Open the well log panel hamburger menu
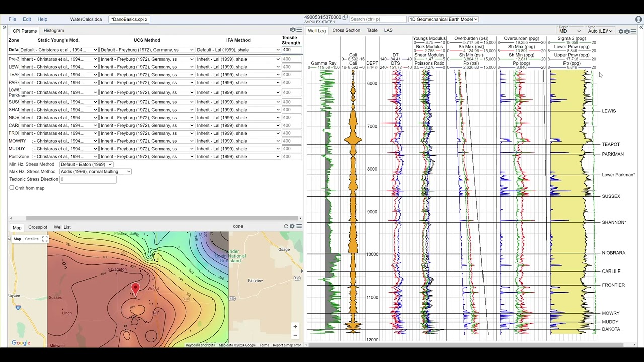Screen dimensions: 644x362 click(633, 31)
